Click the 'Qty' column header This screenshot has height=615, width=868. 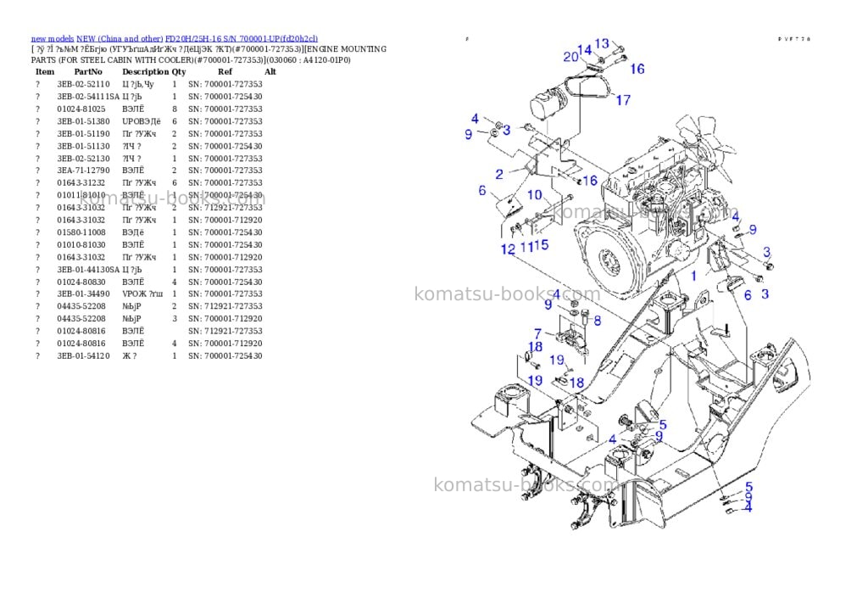point(179,72)
